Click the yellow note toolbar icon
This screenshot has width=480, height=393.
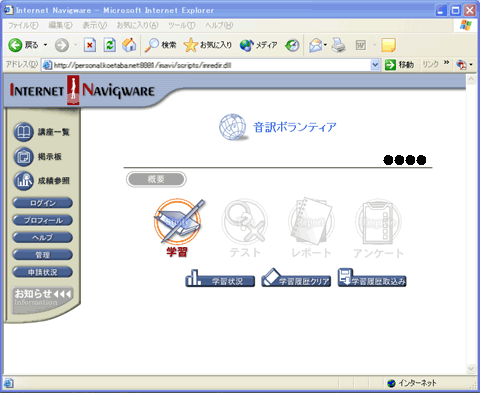[x=388, y=45]
